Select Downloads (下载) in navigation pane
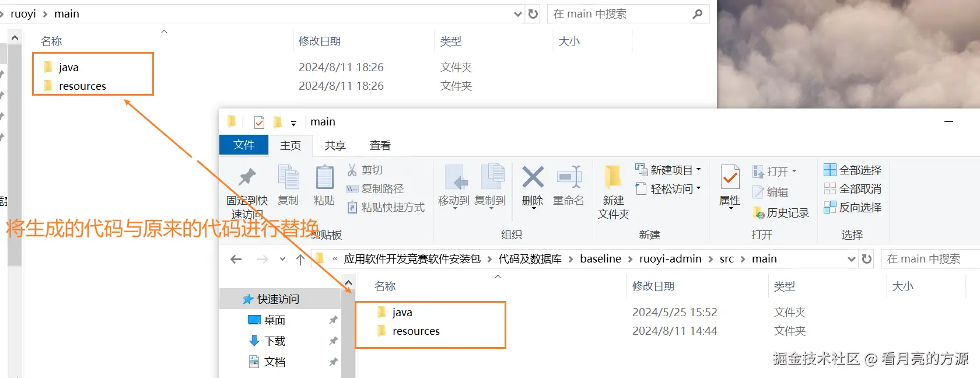 [274, 341]
